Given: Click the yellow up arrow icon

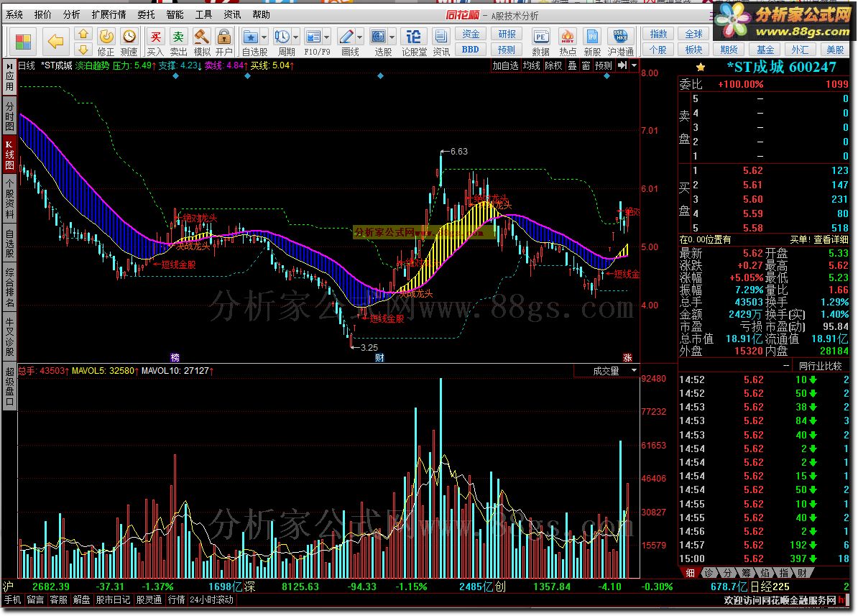Looking at the screenshot, I should (x=83, y=35).
